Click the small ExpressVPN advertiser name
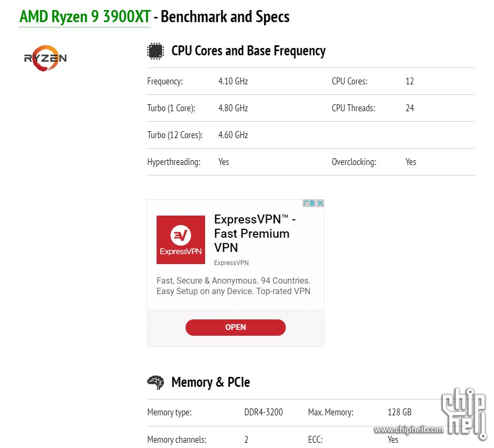The width and height of the screenshot is (494, 448). pyautogui.click(x=231, y=263)
